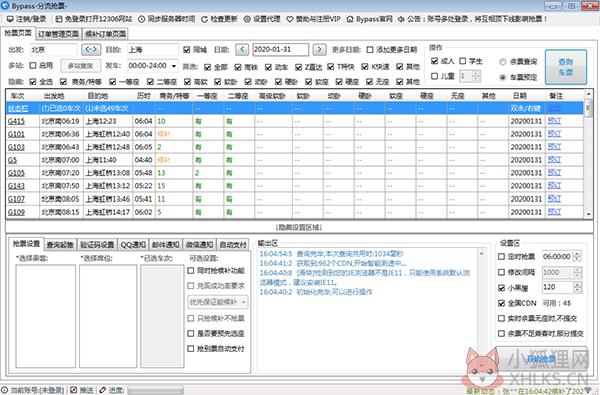Viewport: 600px width, 395px height.
Task: Open 发车 time range dropdown
Action: pos(174,66)
